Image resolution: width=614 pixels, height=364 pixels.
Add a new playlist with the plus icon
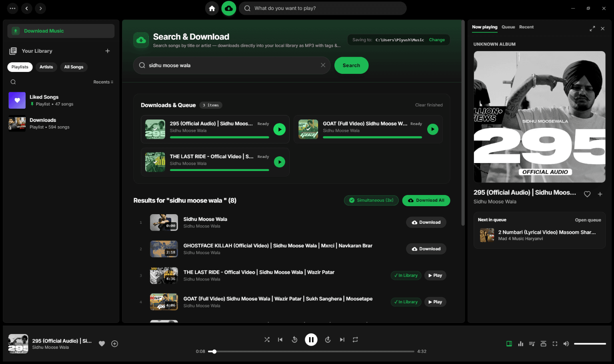tap(108, 51)
